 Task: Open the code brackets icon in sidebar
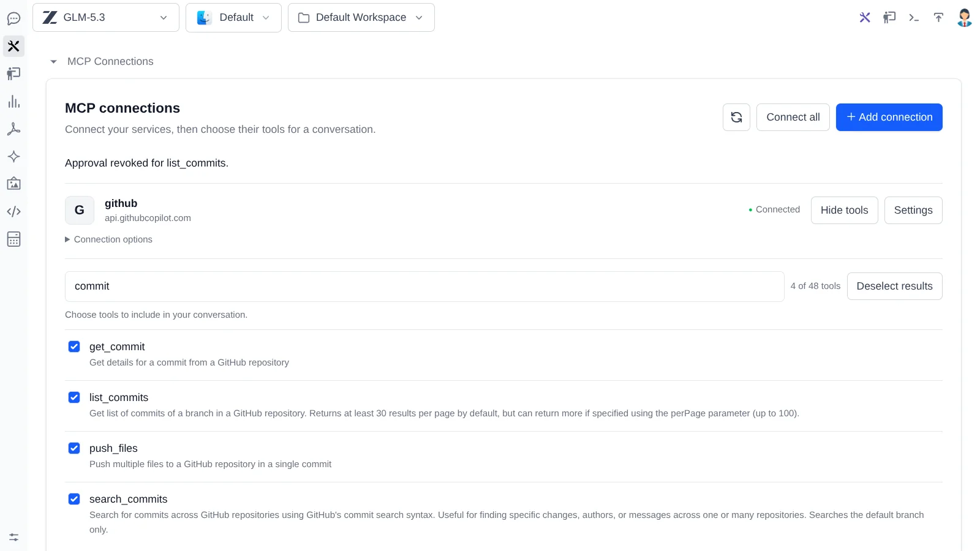click(13, 211)
